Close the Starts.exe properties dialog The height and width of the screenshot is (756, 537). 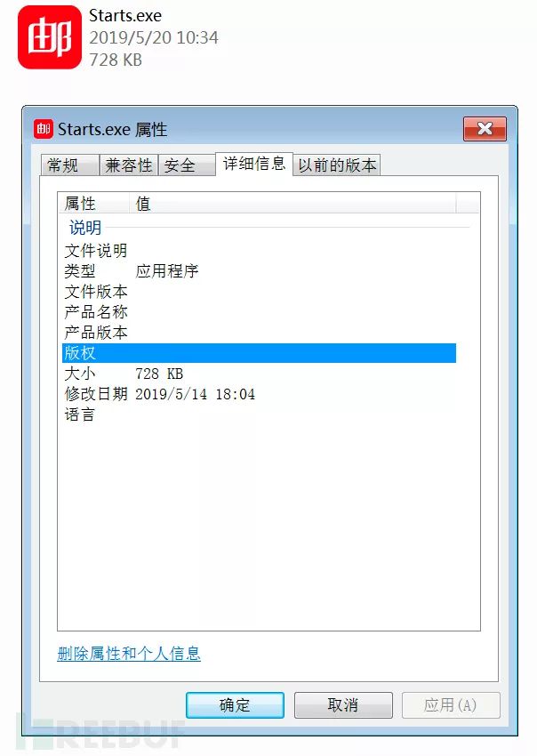485,129
